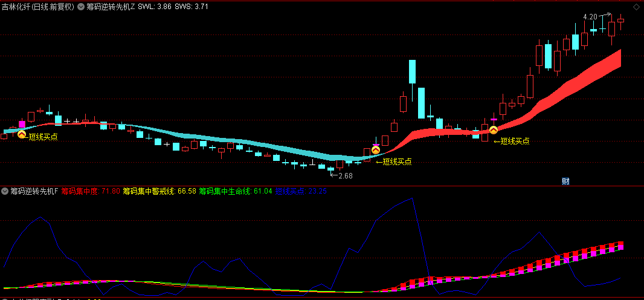Click the SWL: 3.86 value
The height and width of the screenshot is (300, 644).
point(155,7)
